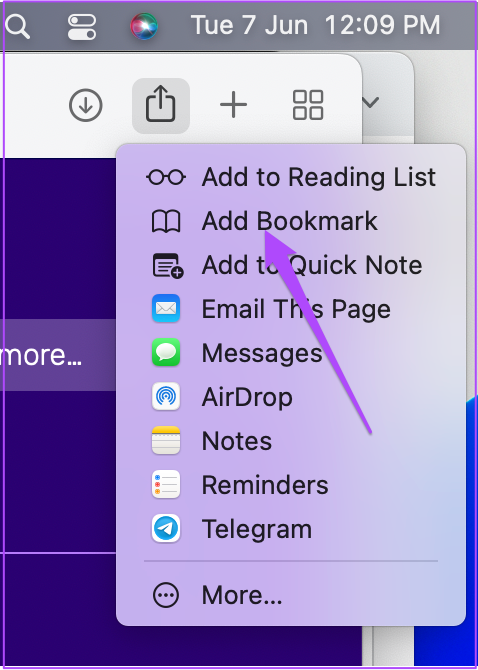Click the Safari Share toolbar button
The width and height of the screenshot is (478, 670).
(x=161, y=105)
